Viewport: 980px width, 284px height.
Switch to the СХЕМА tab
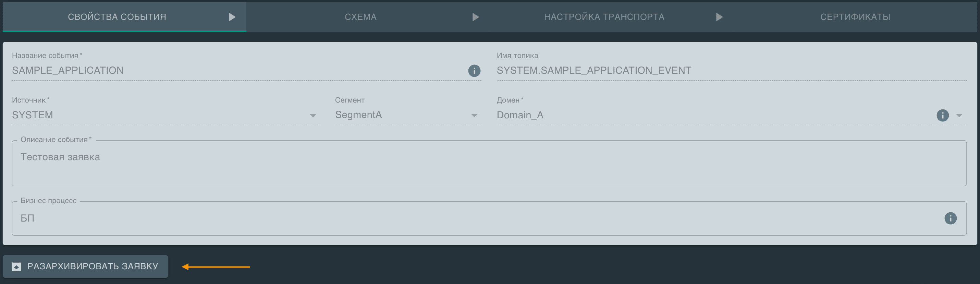pos(360,17)
